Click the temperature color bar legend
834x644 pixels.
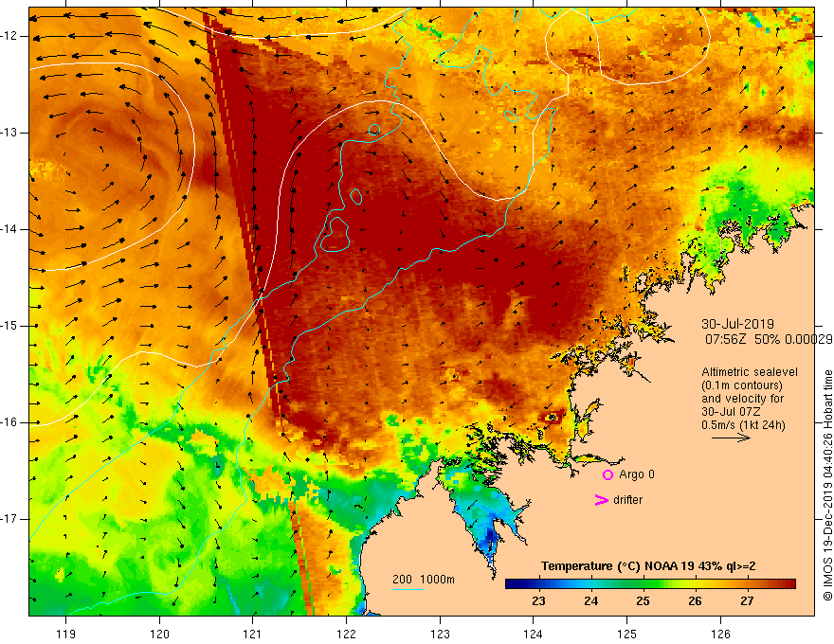(x=650, y=584)
